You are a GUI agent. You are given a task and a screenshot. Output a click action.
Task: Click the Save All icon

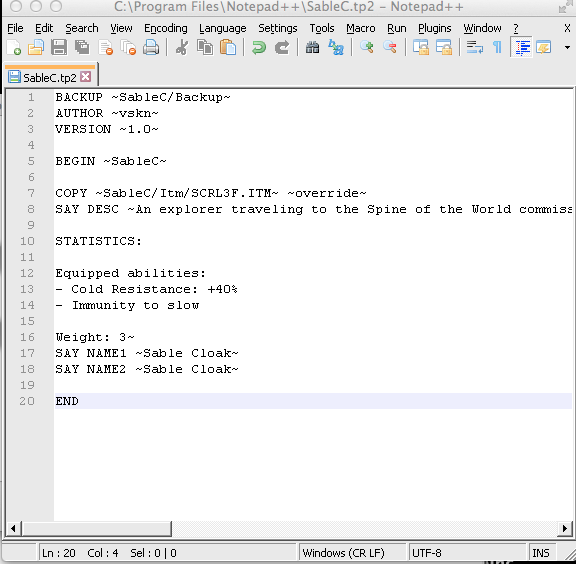pyautogui.click(x=82, y=48)
